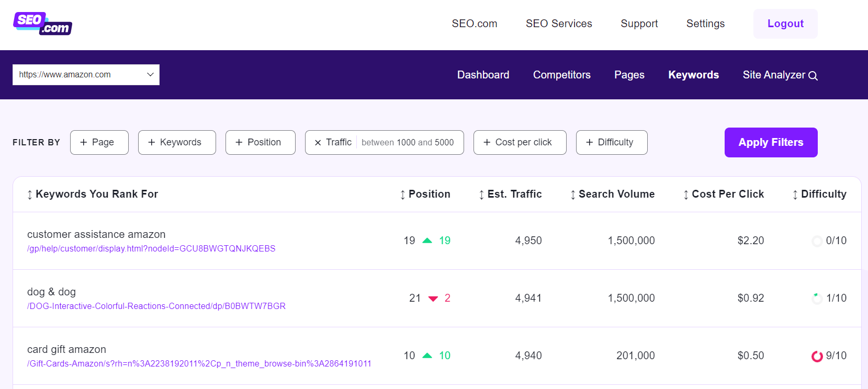The width and height of the screenshot is (868, 389).
Task: Add a Position filter
Action: 261,142
